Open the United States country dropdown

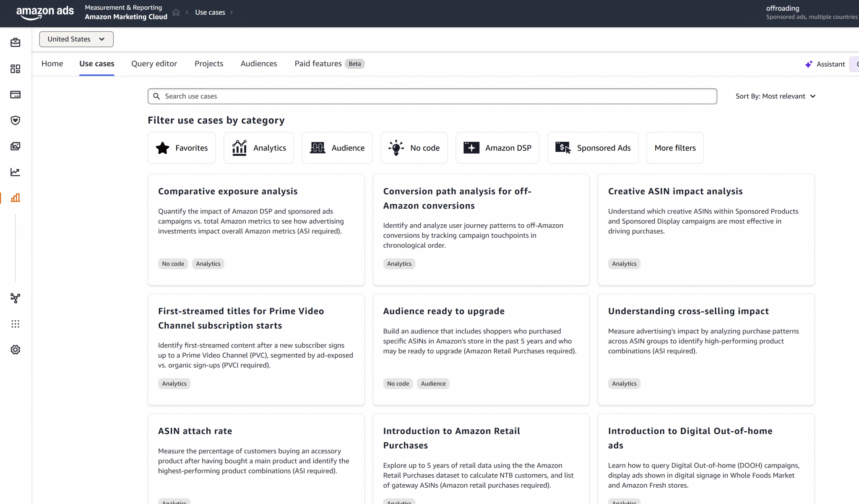[76, 39]
